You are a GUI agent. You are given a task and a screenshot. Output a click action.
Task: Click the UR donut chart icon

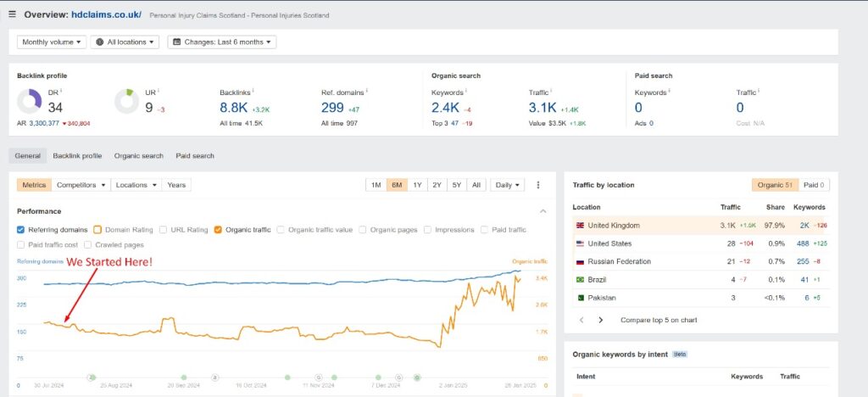click(127, 102)
